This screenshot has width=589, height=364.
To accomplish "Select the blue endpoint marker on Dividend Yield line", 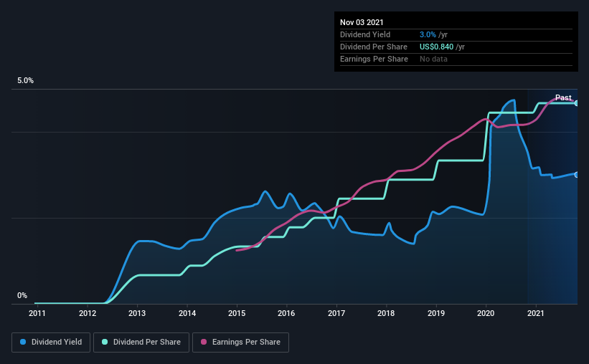I will (577, 175).
